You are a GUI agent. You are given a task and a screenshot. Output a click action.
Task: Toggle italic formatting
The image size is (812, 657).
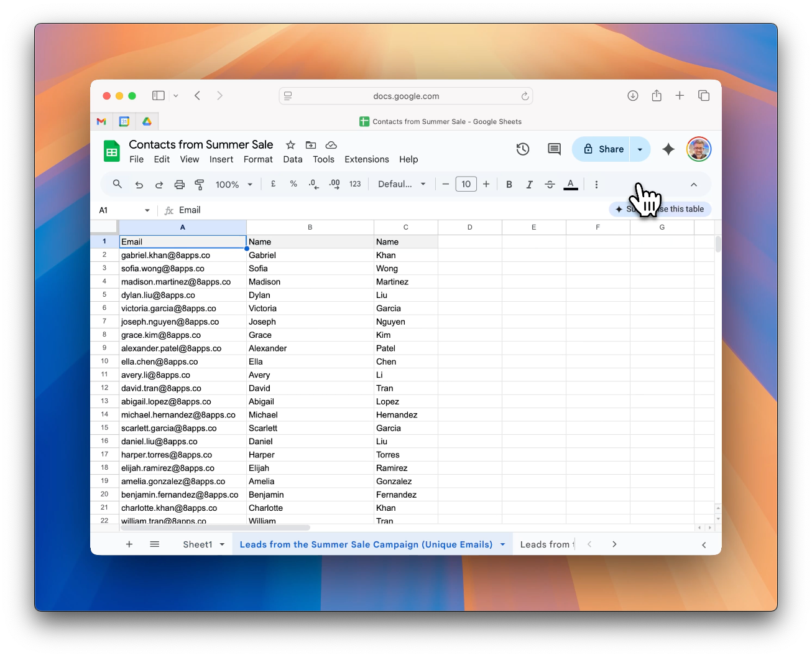click(x=529, y=184)
